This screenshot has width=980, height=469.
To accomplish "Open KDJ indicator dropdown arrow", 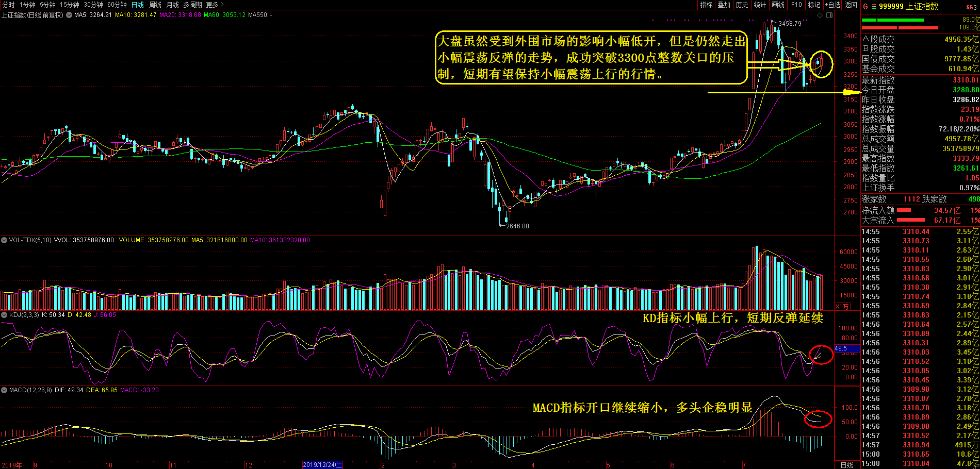I will click(x=4, y=315).
